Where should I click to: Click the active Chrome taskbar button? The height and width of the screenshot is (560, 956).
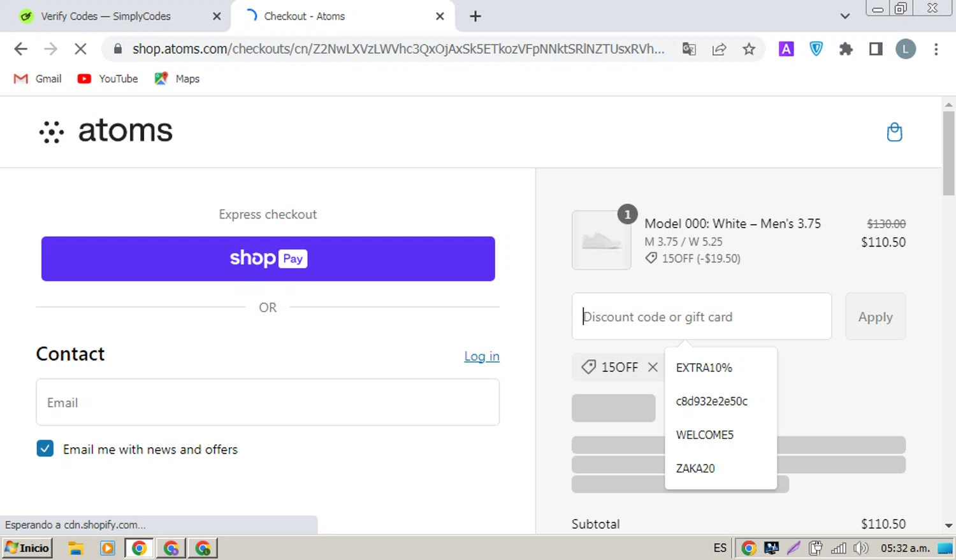pyautogui.click(x=139, y=548)
